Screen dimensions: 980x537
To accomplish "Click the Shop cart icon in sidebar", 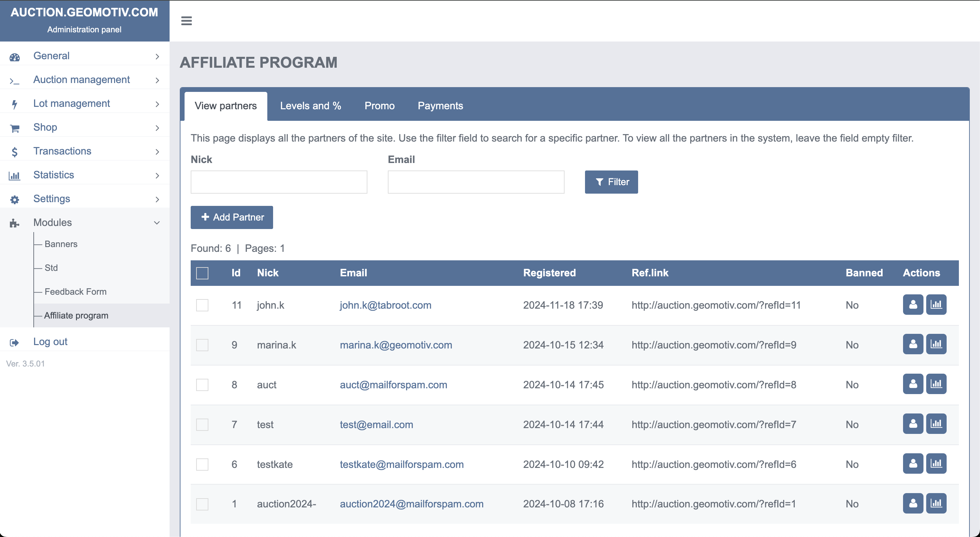I will pos(14,129).
